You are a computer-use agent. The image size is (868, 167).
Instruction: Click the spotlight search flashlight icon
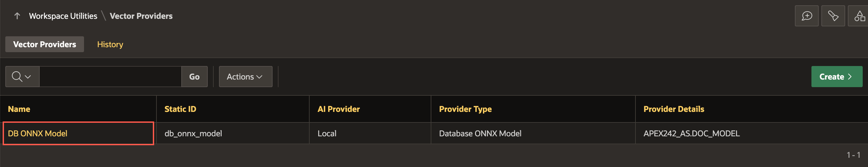pyautogui.click(x=833, y=16)
